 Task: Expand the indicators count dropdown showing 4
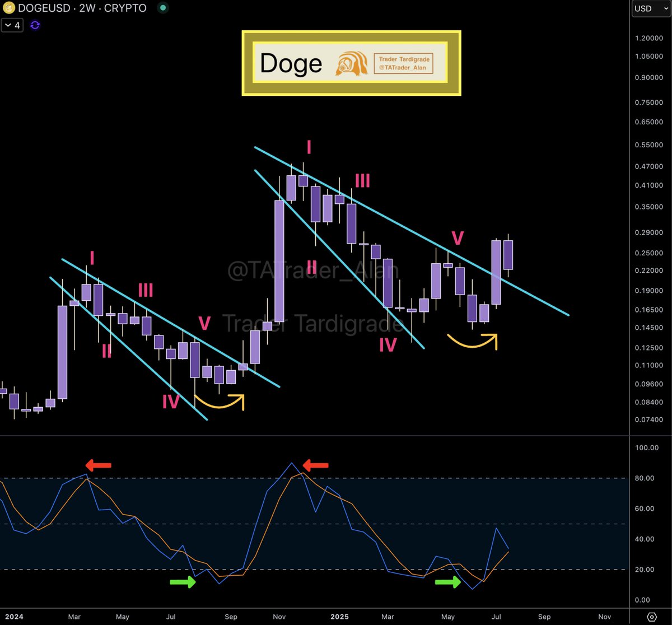coord(11,25)
